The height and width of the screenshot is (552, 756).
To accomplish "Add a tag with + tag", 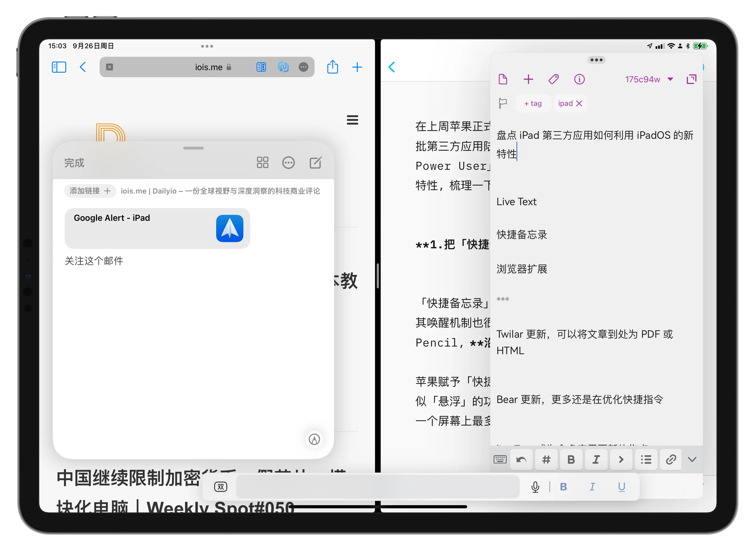I will 533,103.
